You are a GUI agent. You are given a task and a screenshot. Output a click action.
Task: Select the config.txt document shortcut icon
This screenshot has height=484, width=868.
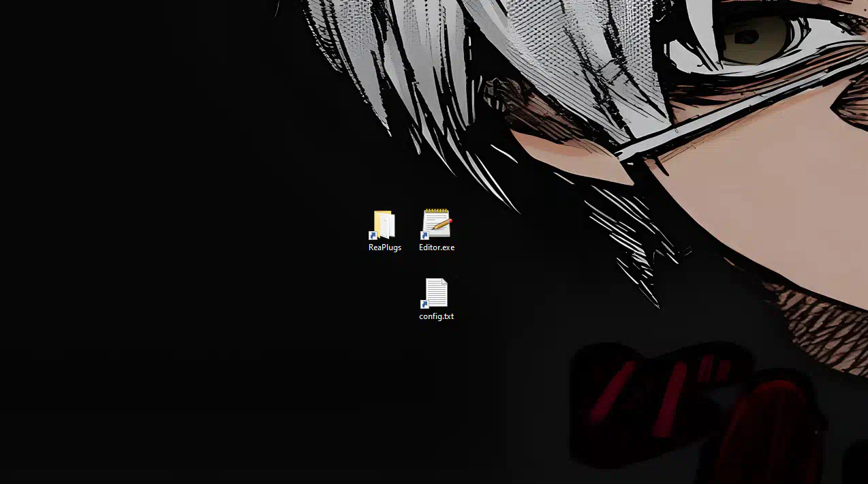[436, 293]
